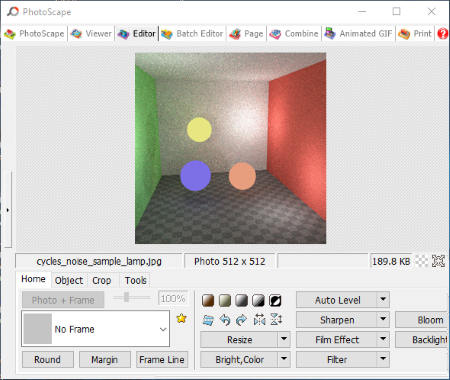Switch to the Animated GIF tab
This screenshot has height=380, width=450.
point(359,34)
